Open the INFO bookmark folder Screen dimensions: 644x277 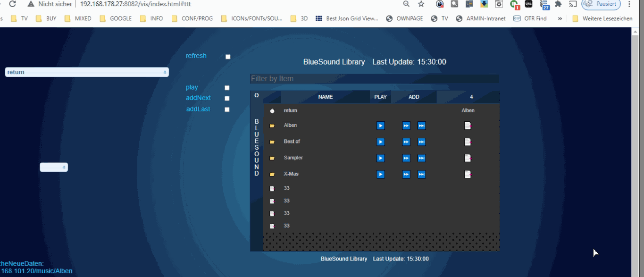[x=151, y=18]
